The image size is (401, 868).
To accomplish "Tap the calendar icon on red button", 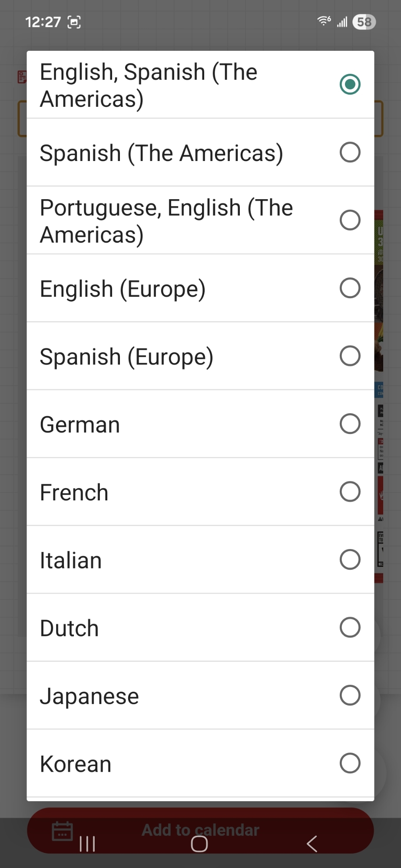I will [x=62, y=831].
